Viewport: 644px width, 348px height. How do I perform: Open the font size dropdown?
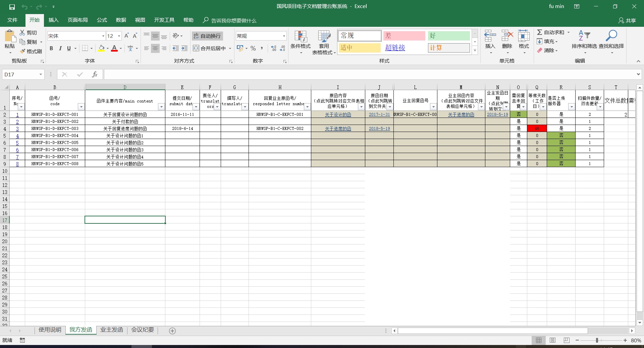[x=119, y=36]
